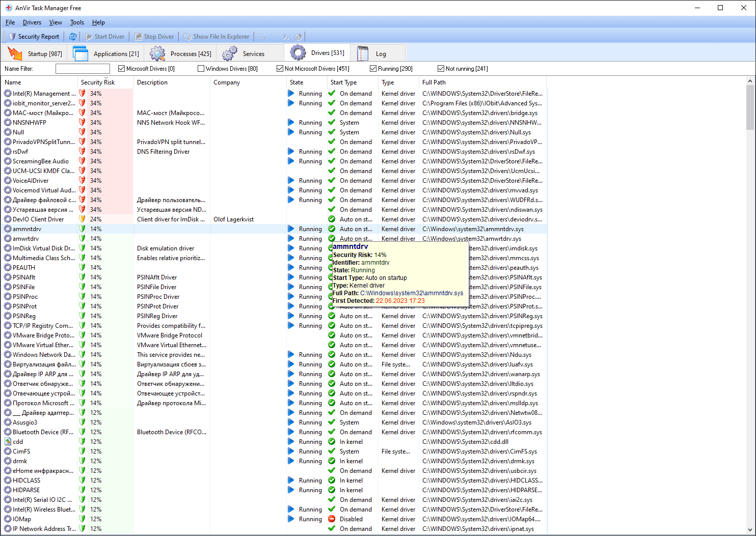Image resolution: width=756 pixels, height=536 pixels.
Task: Click the green circle check in the Ответчик обнаруже... row
Action: [332, 384]
